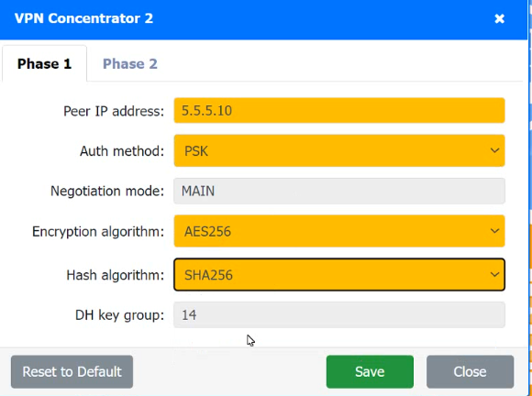Click the chevron arrow on Auth method
The image size is (532, 396).
point(494,150)
